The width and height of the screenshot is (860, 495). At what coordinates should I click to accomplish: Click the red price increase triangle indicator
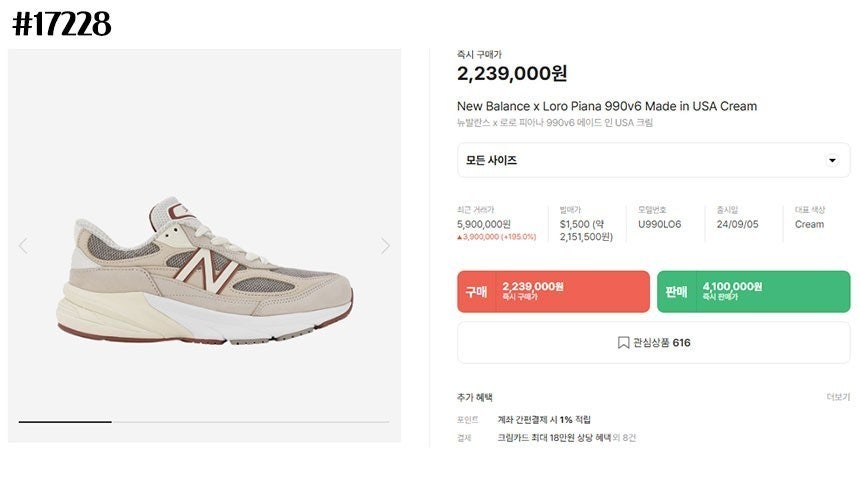(460, 237)
